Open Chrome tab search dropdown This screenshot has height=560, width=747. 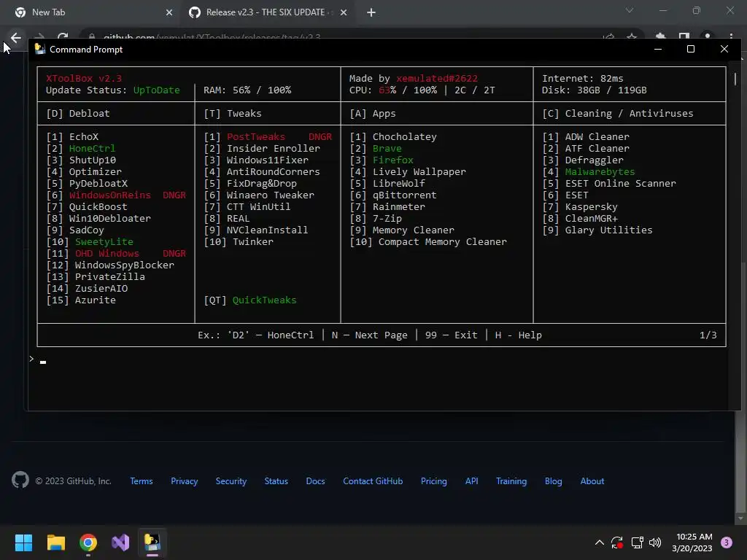[630, 10]
